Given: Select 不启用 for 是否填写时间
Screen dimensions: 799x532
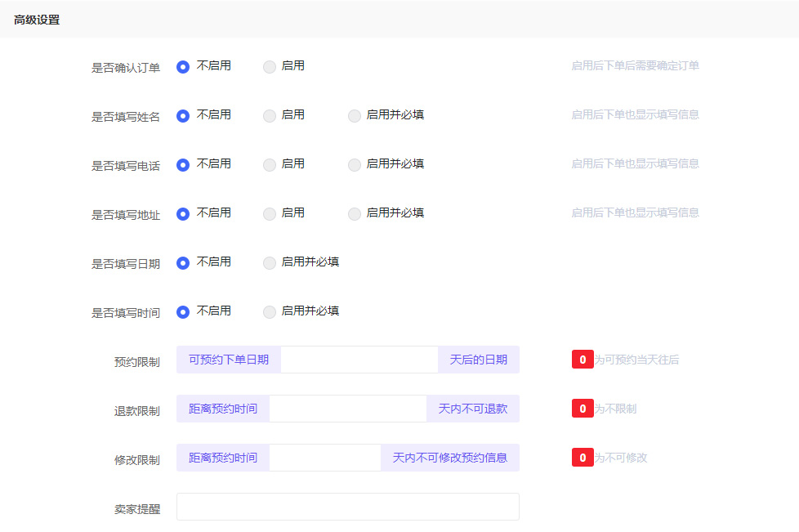Looking at the screenshot, I should click(x=183, y=312).
